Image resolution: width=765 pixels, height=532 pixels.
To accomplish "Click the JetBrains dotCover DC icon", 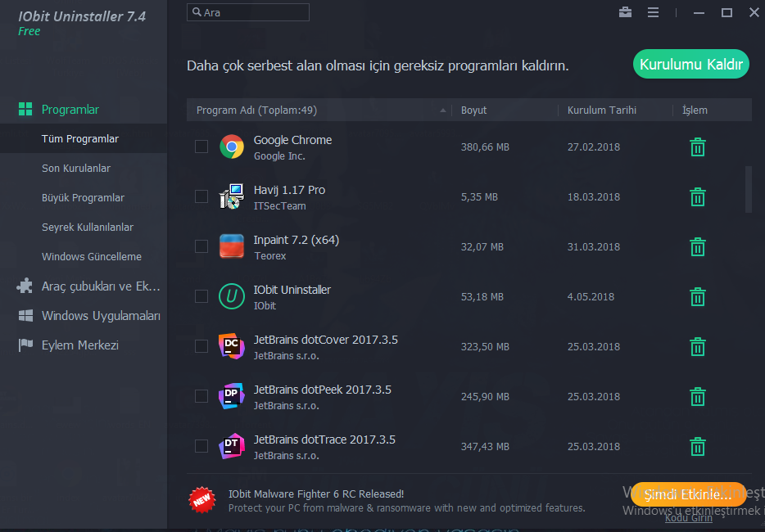I will [232, 347].
